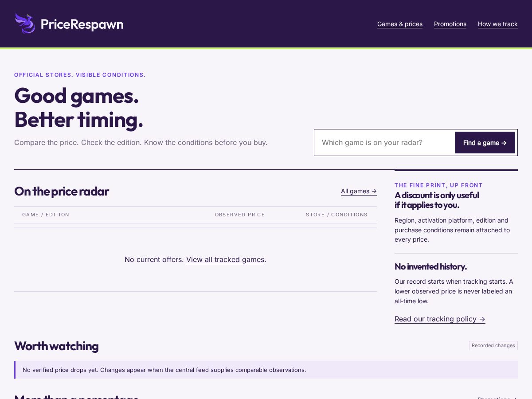Image resolution: width=532 pixels, height=399 pixels.
Task: Open How we track page
Action: pos(498,24)
